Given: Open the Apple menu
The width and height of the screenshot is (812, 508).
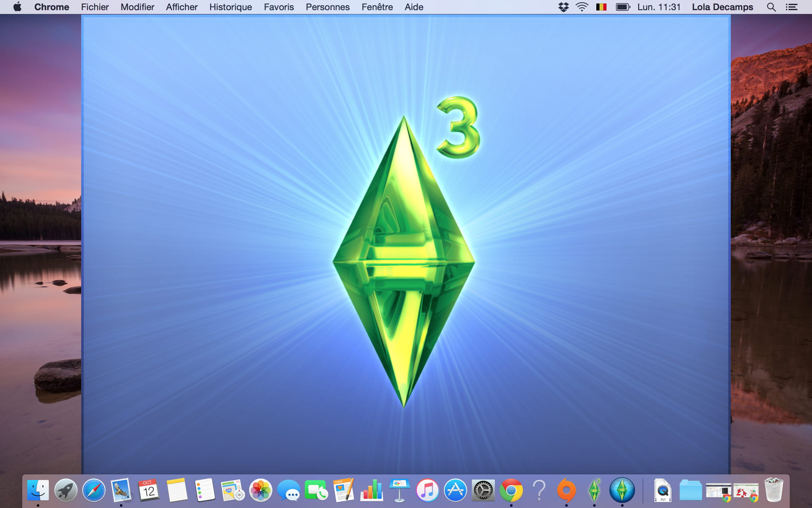Looking at the screenshot, I should pos(17,7).
